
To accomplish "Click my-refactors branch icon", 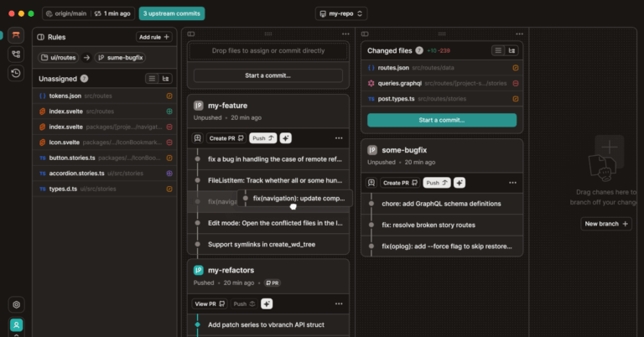I will coord(199,270).
